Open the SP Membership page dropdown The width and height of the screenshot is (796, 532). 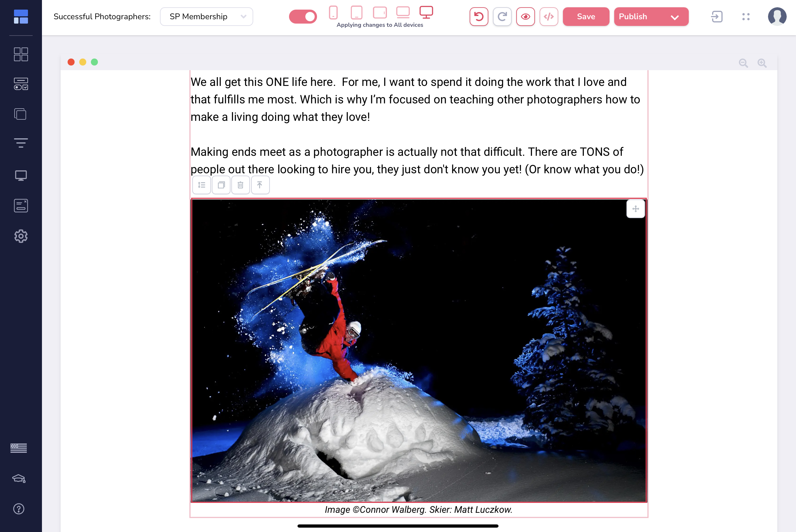pos(206,17)
